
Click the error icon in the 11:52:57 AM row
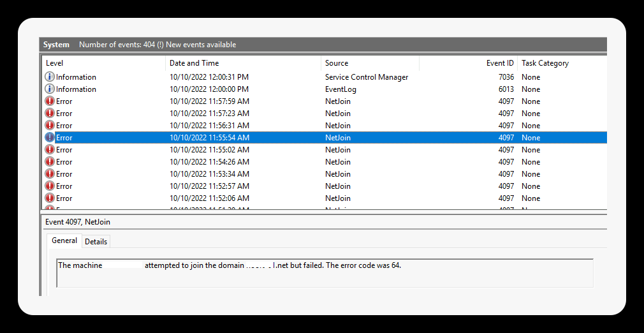[x=49, y=186]
